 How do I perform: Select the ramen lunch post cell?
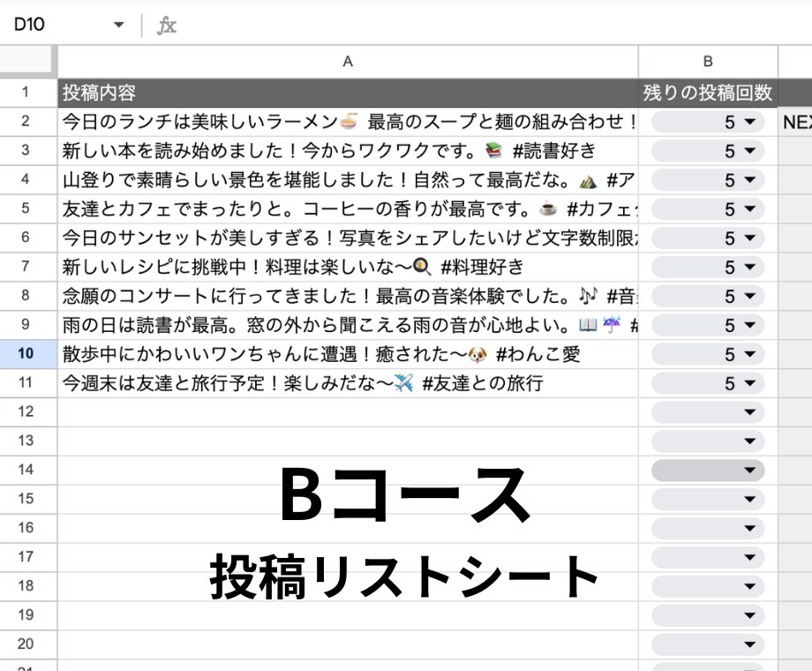pyautogui.click(x=348, y=122)
